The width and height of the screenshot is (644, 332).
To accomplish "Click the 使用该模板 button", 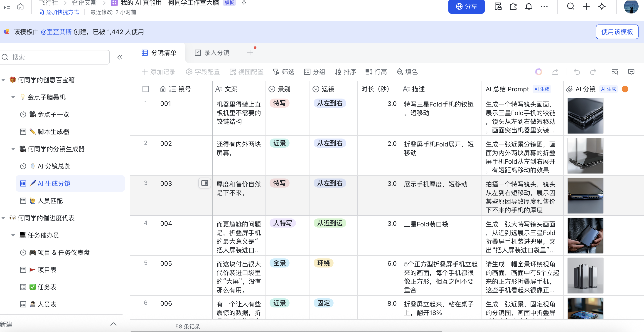I will (x=617, y=32).
